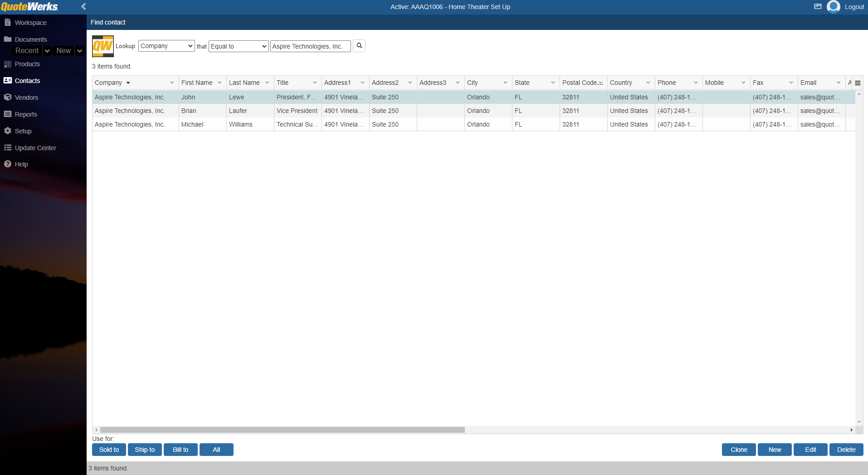This screenshot has height=475, width=868.
Task: Open Vendors section
Action: [26, 98]
